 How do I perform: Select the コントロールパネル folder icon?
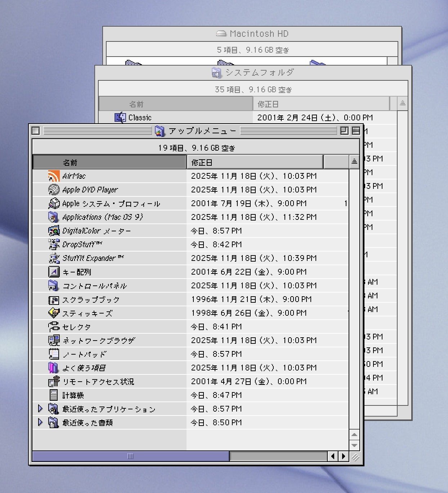[x=54, y=285]
